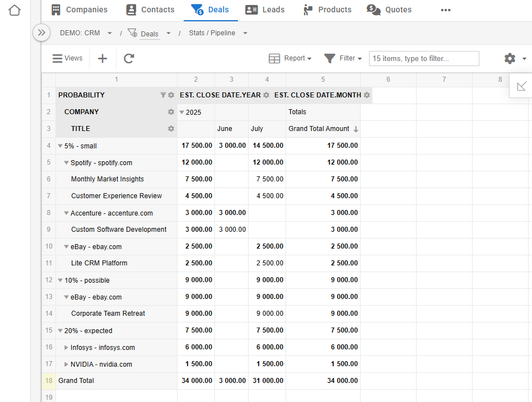This screenshot has height=402, width=532.
Task: Select Customer Experience Review row
Action: pos(116,196)
